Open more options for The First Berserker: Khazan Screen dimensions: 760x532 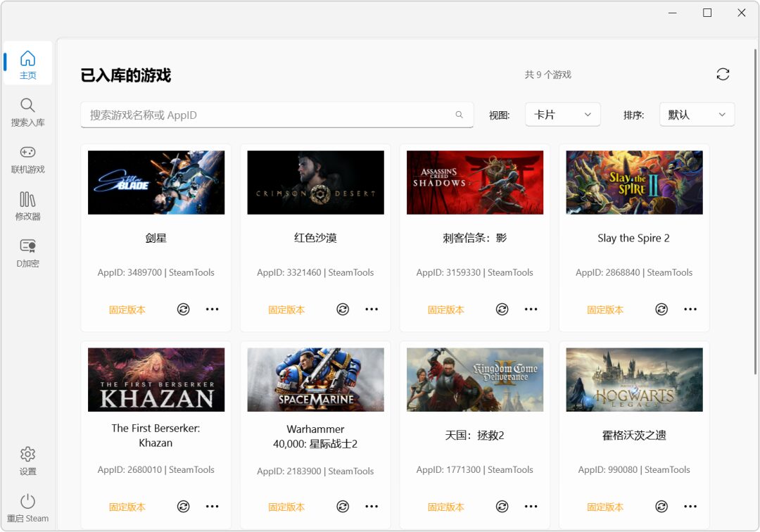pos(213,507)
